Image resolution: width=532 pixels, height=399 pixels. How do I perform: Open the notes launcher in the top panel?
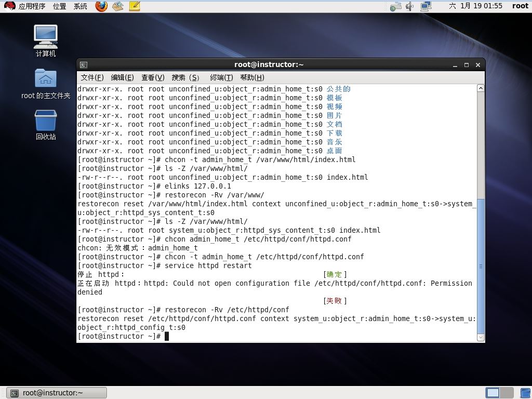(135, 6)
